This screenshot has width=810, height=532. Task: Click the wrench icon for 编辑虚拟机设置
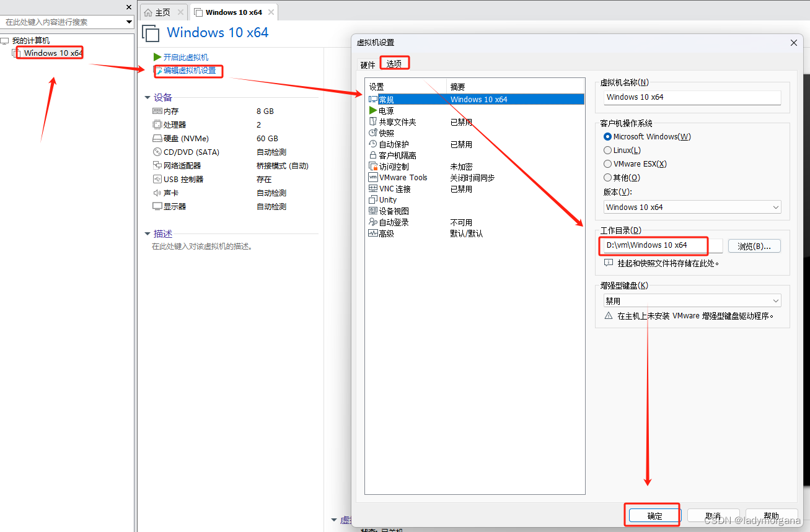[x=159, y=71]
